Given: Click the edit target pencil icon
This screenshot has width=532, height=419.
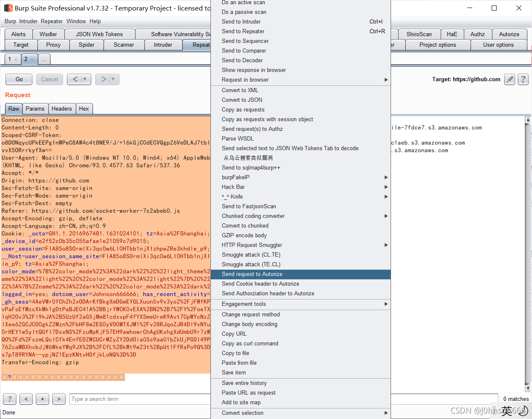Looking at the screenshot, I should (x=510, y=79).
